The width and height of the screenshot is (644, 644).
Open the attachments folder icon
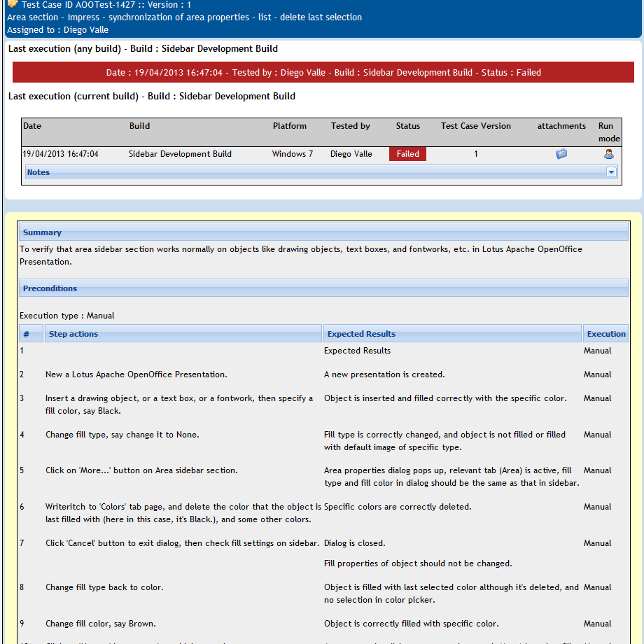[561, 154]
